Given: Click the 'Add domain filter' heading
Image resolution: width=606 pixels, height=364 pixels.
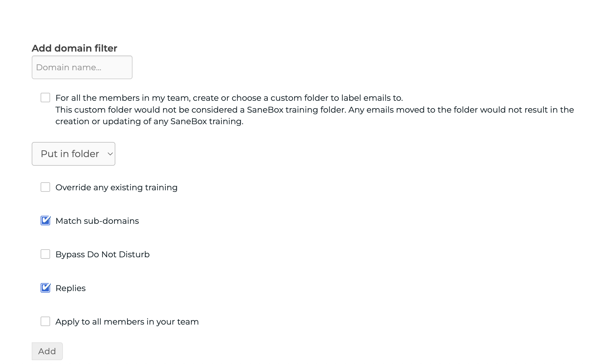Looking at the screenshot, I should 74,48.
